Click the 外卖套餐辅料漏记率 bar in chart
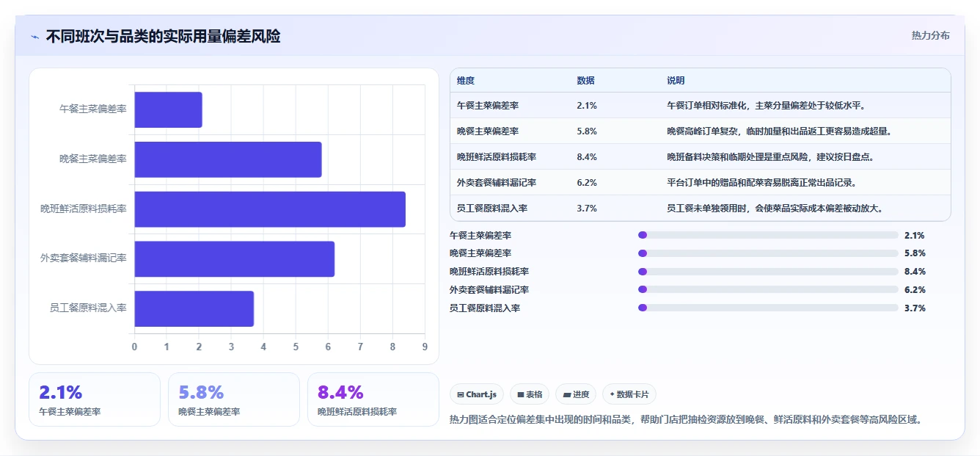Screen dimensions: 980x456 click(234, 258)
